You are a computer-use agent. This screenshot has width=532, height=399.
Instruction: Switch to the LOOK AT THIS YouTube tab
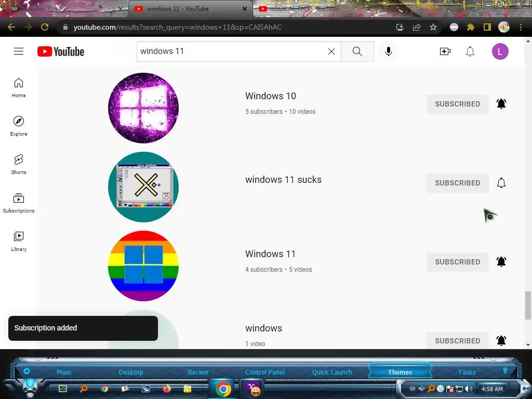click(305, 9)
